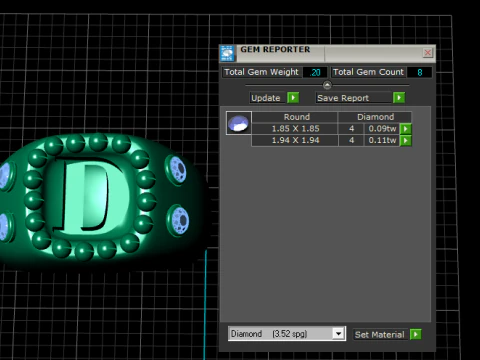480x360 pixels.
Task: Click the 0.09tw weight cell
Action: 382,129
